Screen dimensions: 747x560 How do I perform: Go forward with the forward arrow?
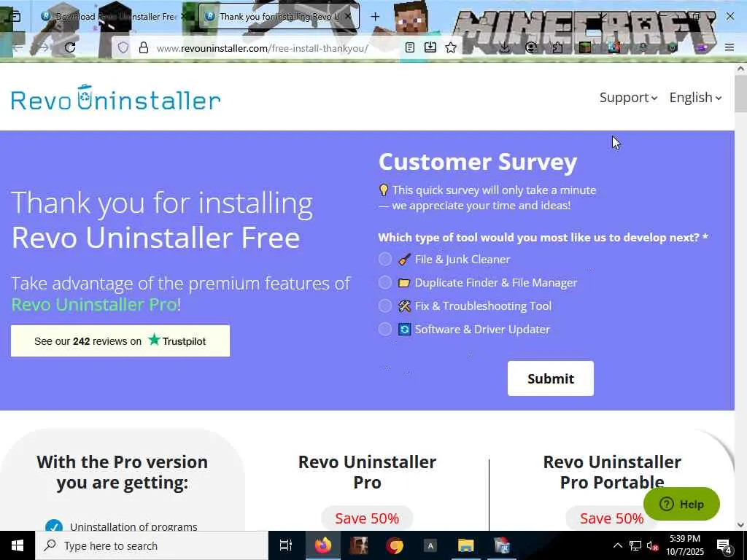(43, 47)
